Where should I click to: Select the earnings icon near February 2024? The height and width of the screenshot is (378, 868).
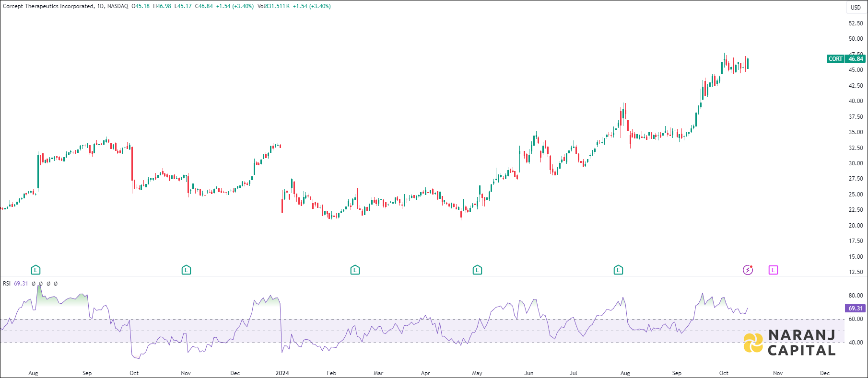355,270
